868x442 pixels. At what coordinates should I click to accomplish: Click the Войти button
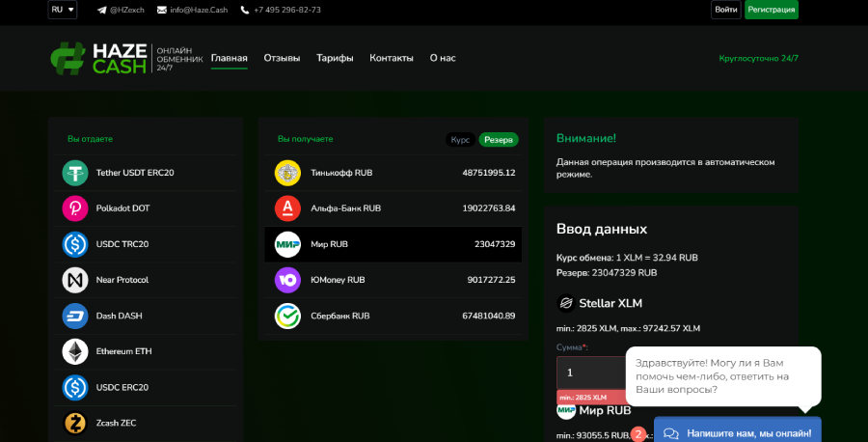725,10
